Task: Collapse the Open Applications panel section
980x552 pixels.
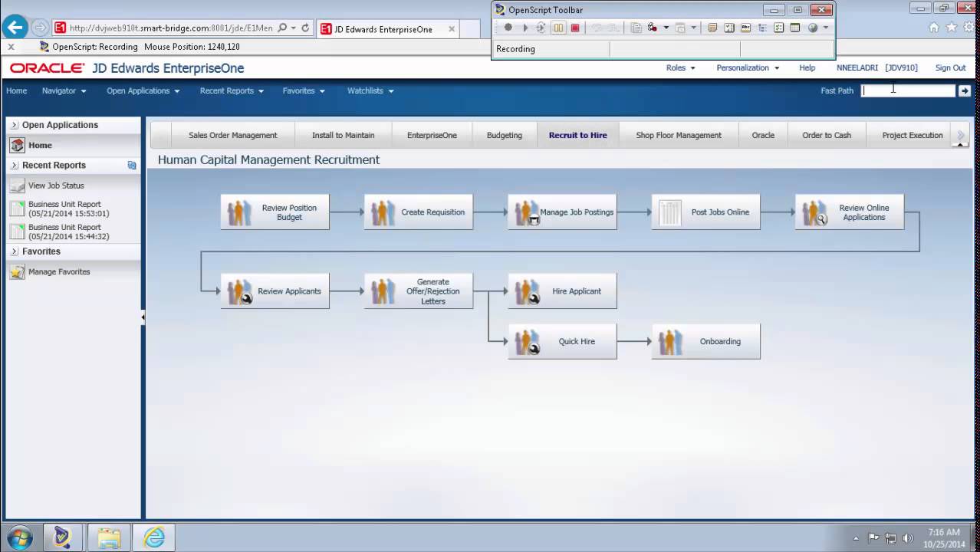Action: [x=15, y=125]
